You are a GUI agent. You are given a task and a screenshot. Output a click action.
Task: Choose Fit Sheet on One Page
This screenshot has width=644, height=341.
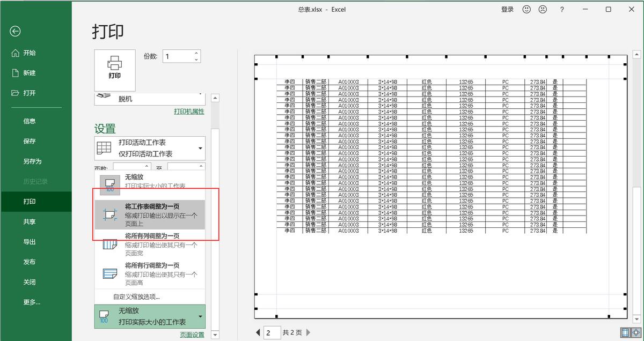pos(149,214)
